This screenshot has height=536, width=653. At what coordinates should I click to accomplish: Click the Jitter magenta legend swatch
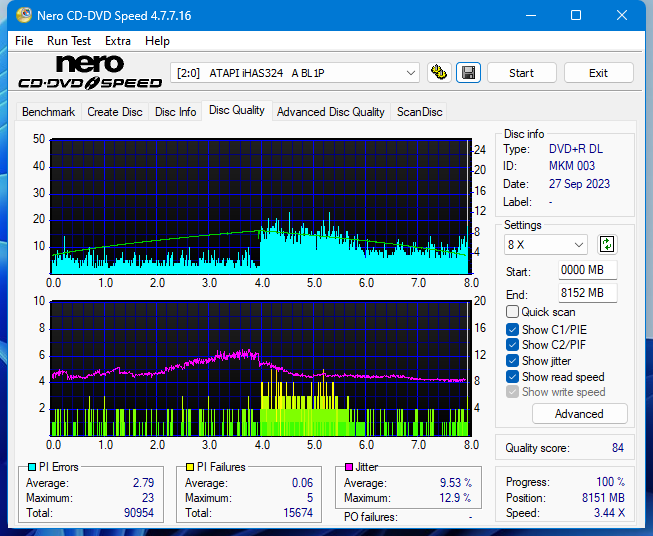pos(349,467)
